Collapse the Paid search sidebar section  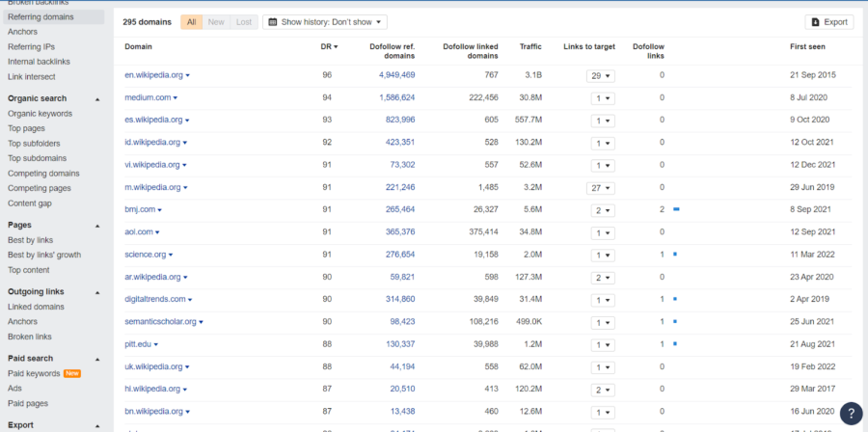98,359
